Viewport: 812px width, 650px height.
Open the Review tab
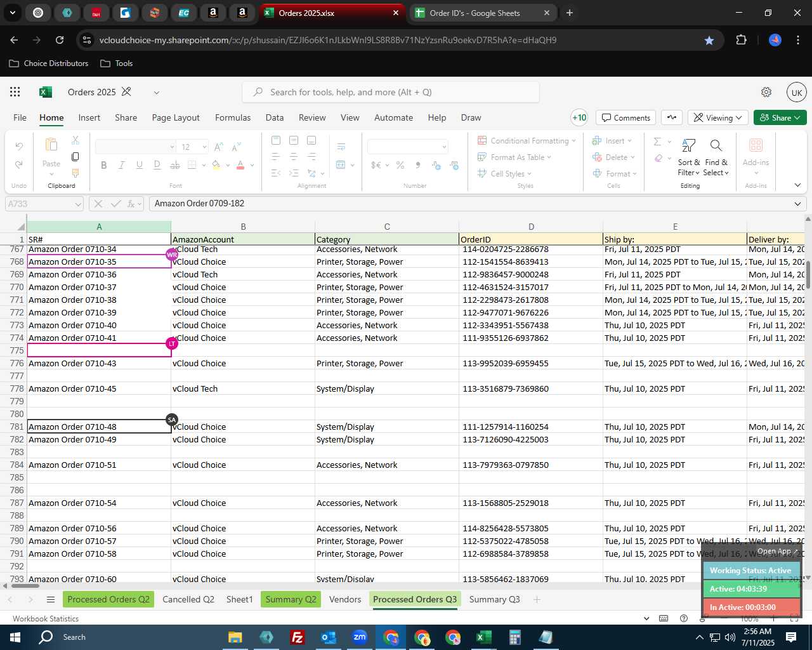(312, 117)
